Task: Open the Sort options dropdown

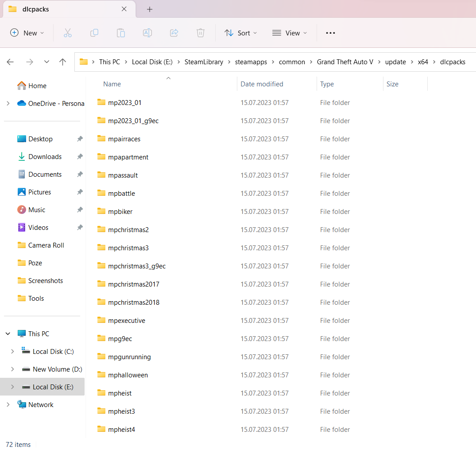Action: [x=240, y=33]
